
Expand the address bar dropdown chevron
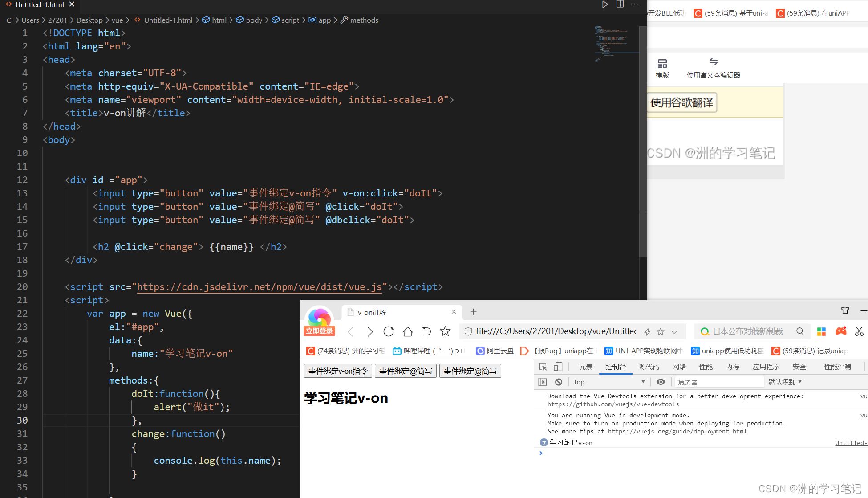click(x=674, y=332)
